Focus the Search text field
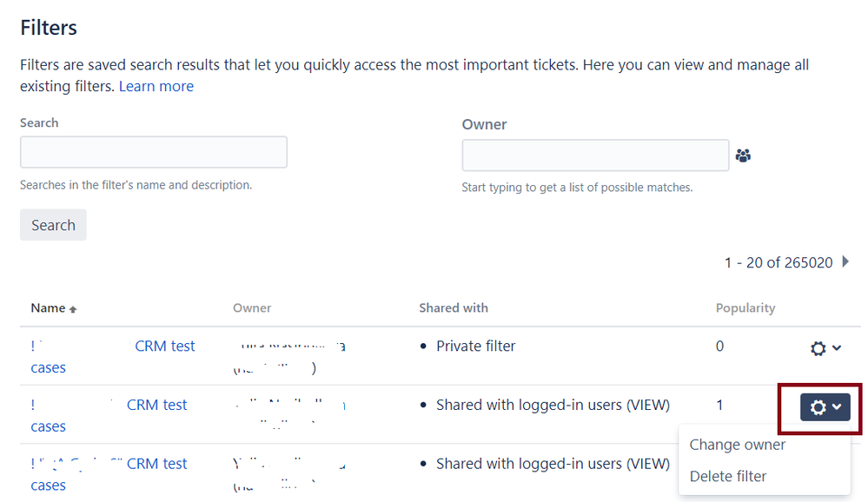 tap(153, 152)
